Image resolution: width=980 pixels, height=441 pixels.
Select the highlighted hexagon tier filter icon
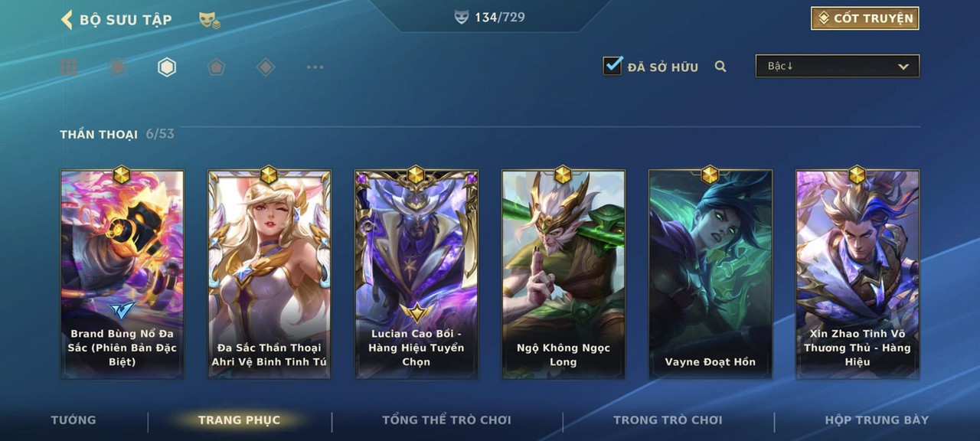point(167,67)
